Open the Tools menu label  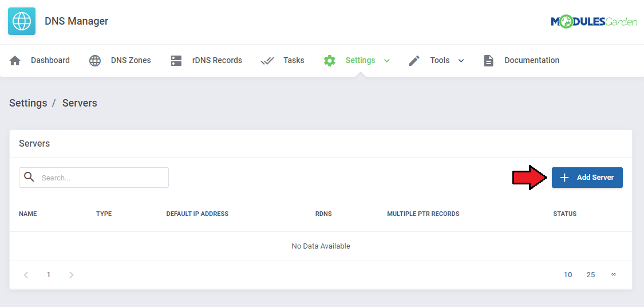(x=440, y=60)
